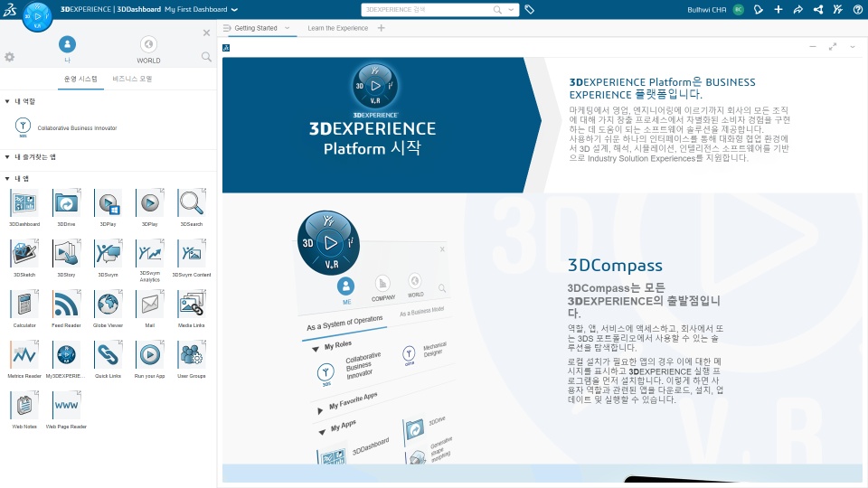Open Getting Started tab dropdown
The width and height of the screenshot is (868, 488).
287,28
